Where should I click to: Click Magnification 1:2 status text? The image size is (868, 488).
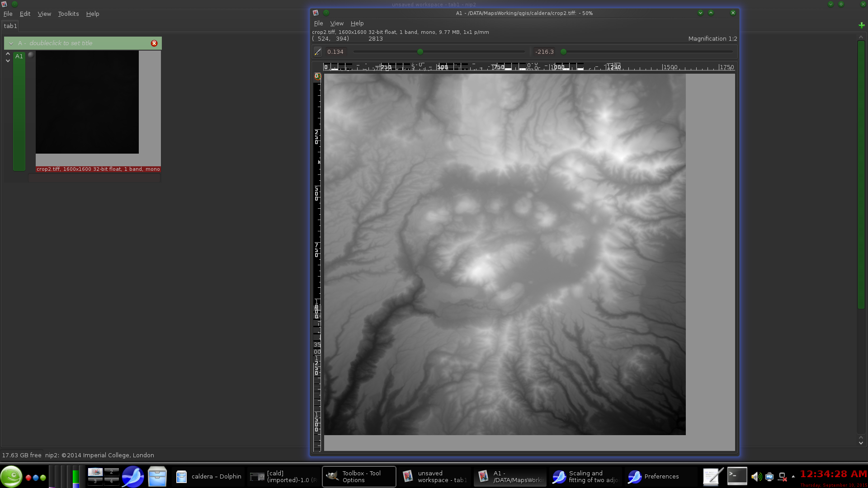tap(712, 39)
